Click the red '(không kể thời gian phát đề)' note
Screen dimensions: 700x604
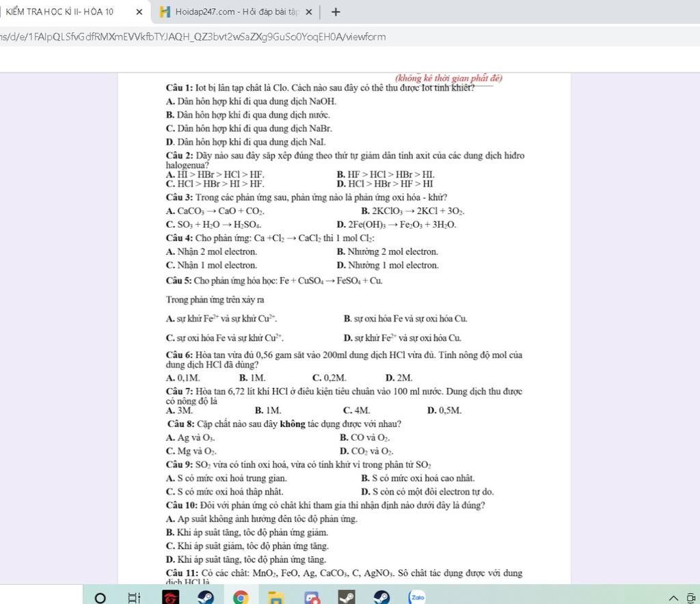click(448, 78)
